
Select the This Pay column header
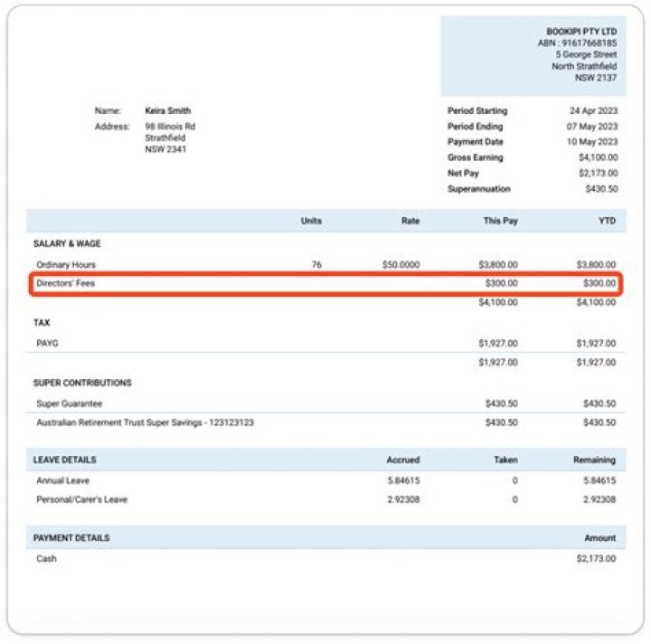[x=499, y=221]
